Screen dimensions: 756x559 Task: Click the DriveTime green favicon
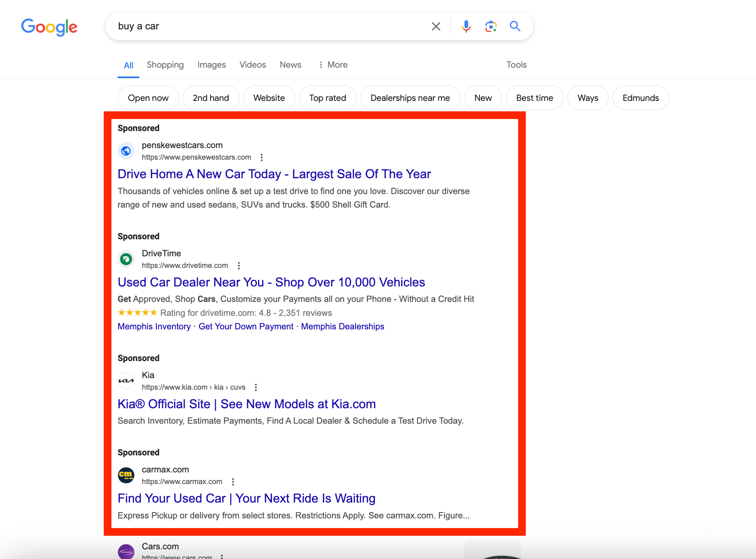126,259
